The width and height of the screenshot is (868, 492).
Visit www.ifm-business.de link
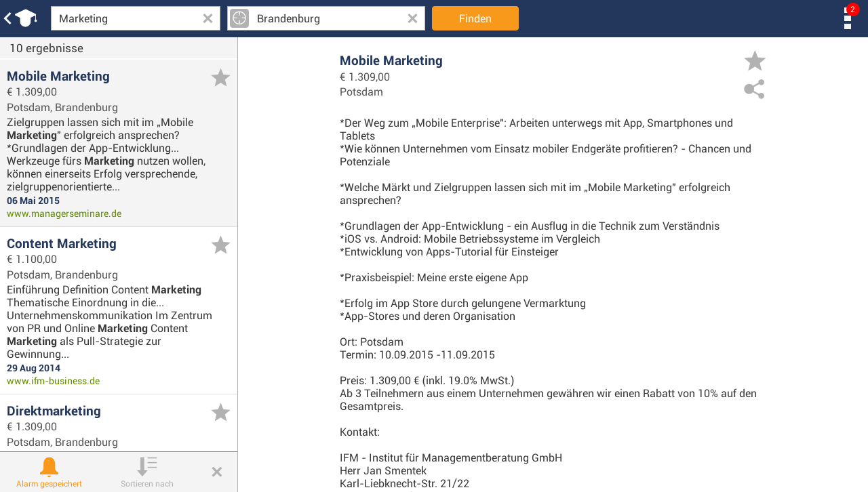[x=53, y=381]
